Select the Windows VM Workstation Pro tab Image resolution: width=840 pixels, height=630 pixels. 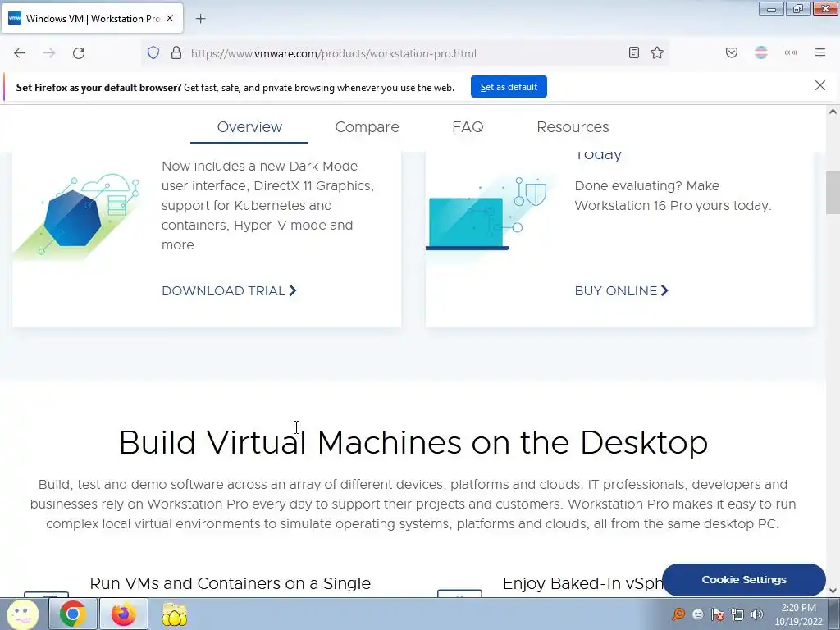92,19
